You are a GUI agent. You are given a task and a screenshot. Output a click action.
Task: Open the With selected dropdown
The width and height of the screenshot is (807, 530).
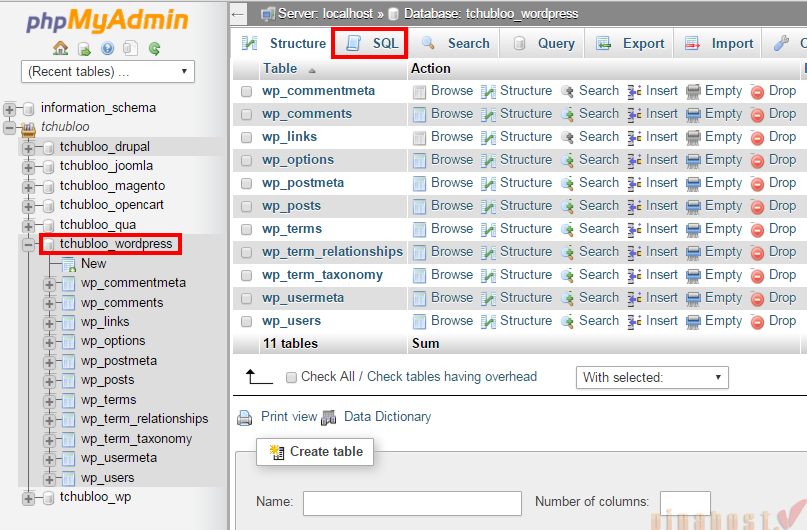652,378
